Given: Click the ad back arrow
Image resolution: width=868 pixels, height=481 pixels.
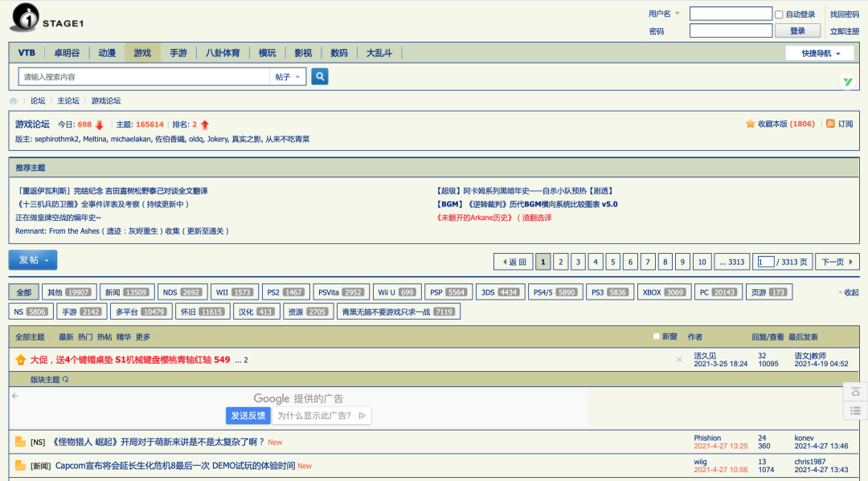Looking at the screenshot, I should [x=15, y=396].
